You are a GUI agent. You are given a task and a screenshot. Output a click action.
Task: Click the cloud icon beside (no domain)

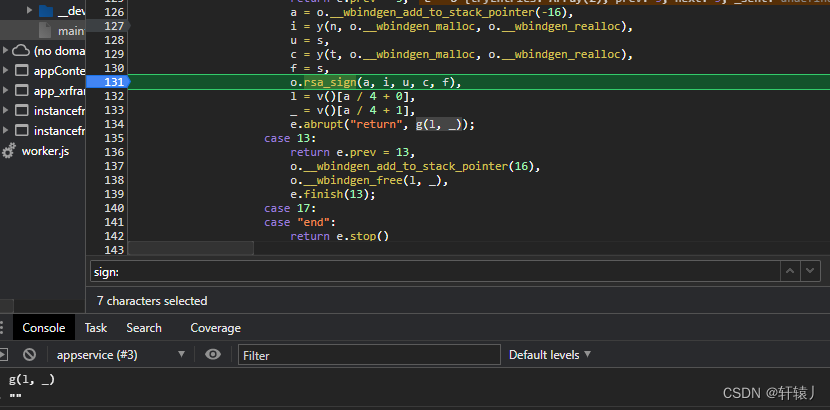point(21,51)
